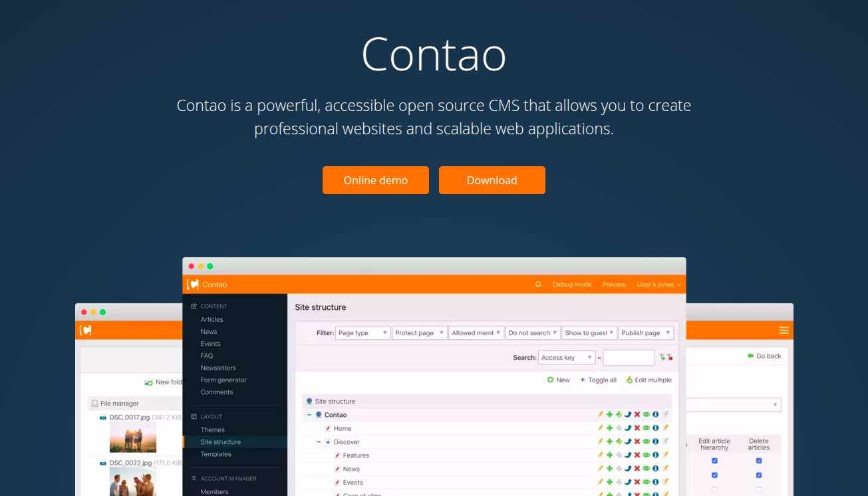Click the DSC_0017.jpg file type icon
The width and height of the screenshot is (868, 496).
(x=103, y=418)
